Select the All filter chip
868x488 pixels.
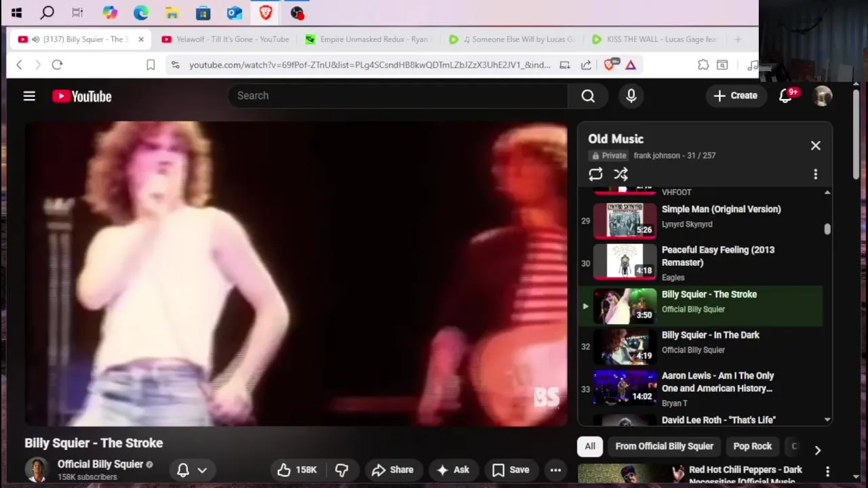[x=590, y=446]
